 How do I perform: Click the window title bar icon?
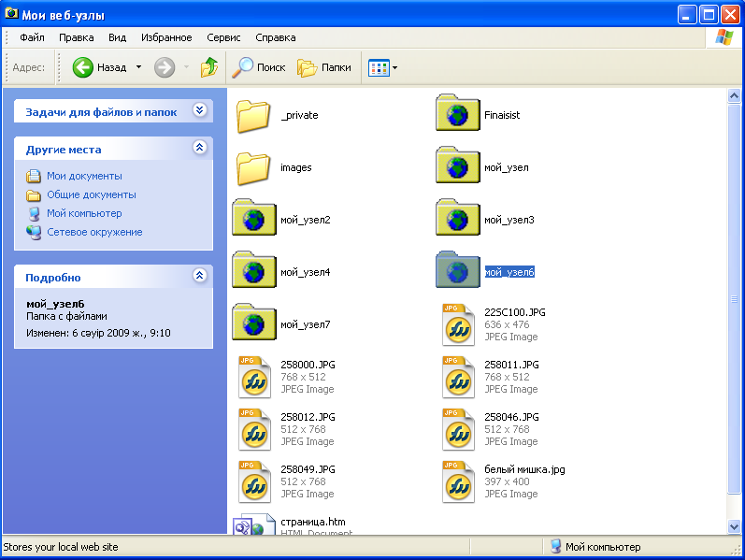(11, 14)
